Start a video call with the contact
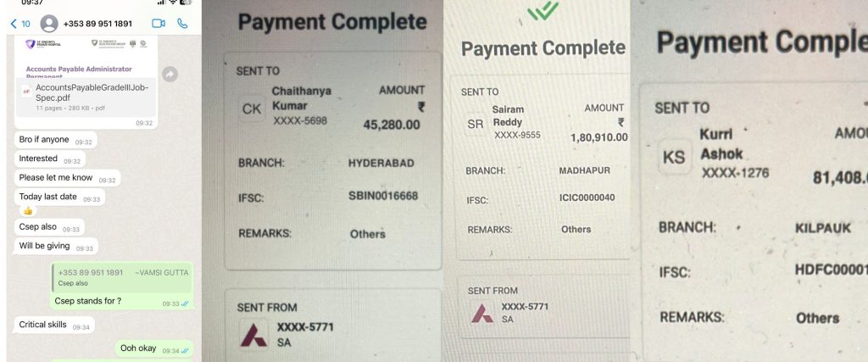Viewport: 868px width, 362px height. [x=159, y=24]
